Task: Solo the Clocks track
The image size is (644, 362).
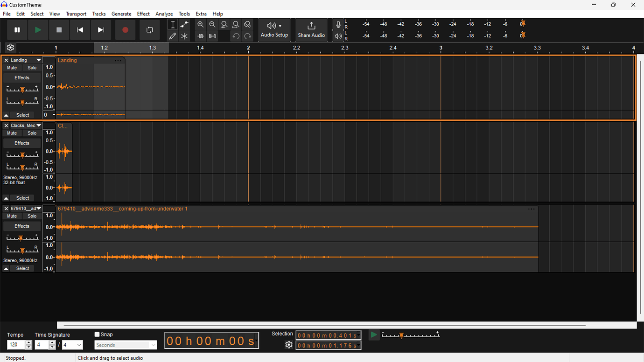Action: [31, 133]
